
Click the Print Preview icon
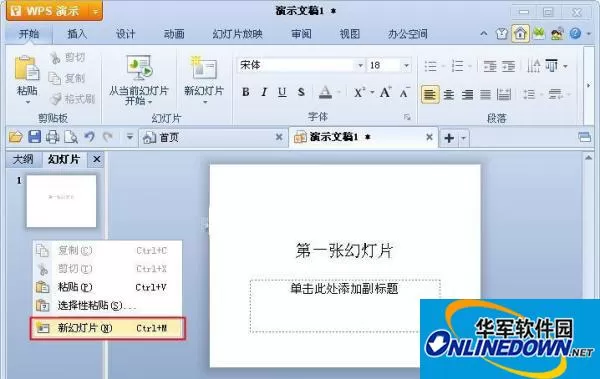(x=71, y=137)
